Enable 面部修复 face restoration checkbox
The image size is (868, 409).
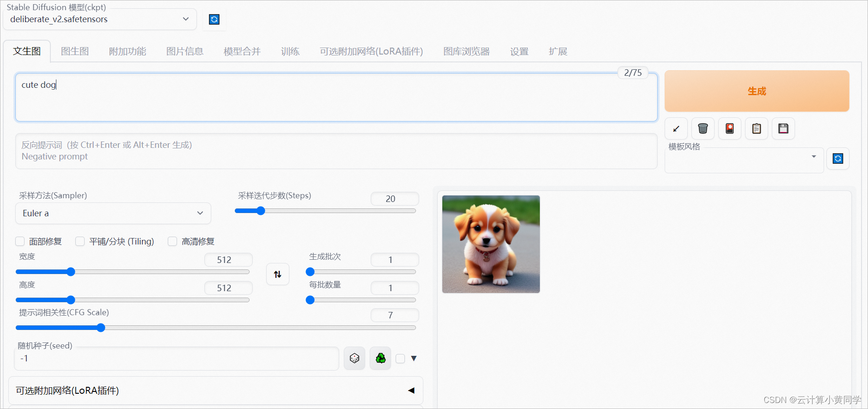pyautogui.click(x=20, y=241)
